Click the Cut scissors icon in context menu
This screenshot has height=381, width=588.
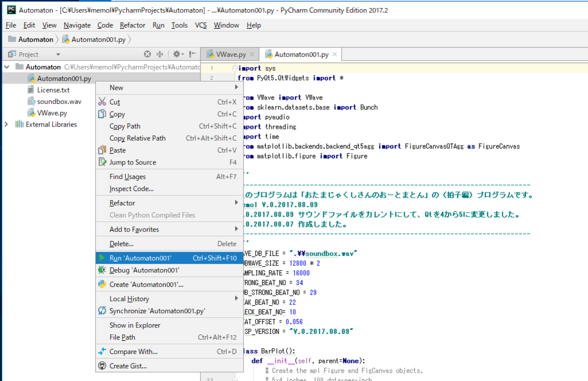click(102, 102)
